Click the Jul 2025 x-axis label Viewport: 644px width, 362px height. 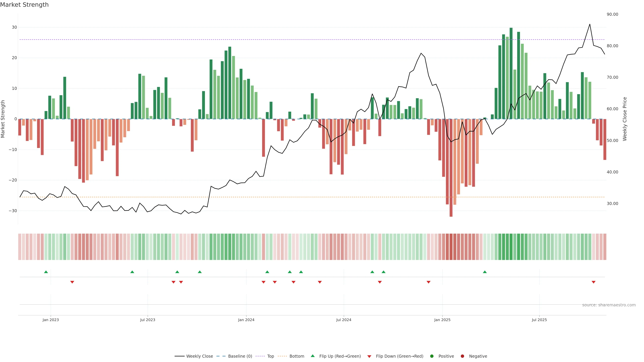tap(539, 320)
